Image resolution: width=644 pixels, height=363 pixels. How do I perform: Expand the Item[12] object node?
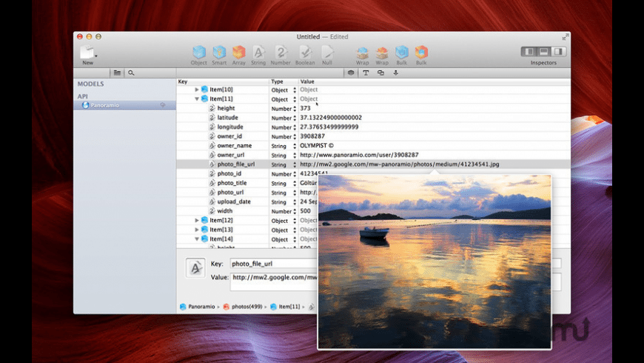coord(197,220)
